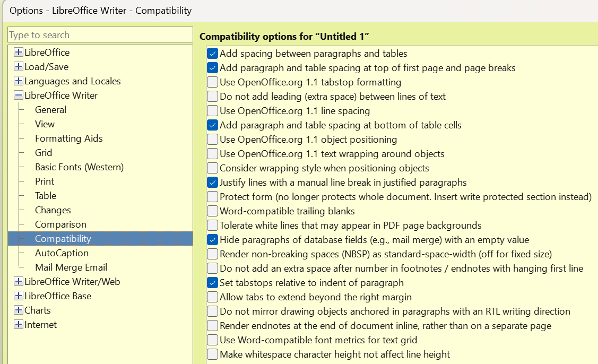Enable Word-compatible font metrics for text grid

(x=212, y=340)
